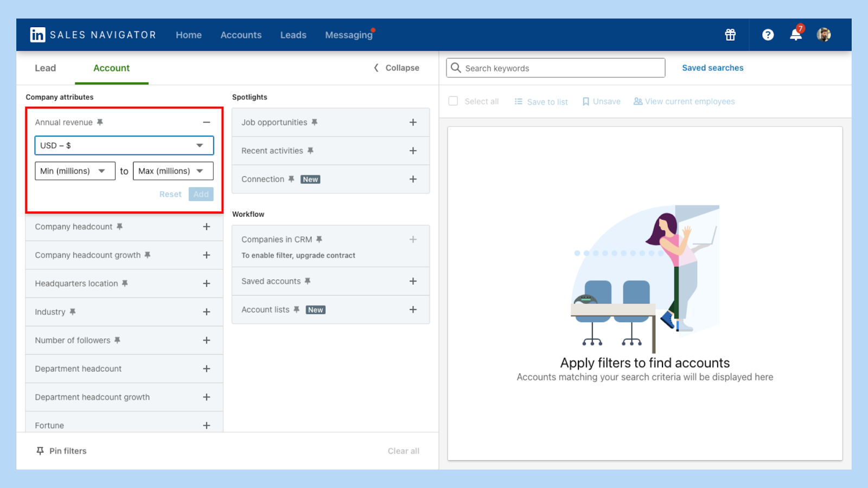Click the Add button in Annual revenue
This screenshot has height=488, width=868.
pyautogui.click(x=201, y=194)
